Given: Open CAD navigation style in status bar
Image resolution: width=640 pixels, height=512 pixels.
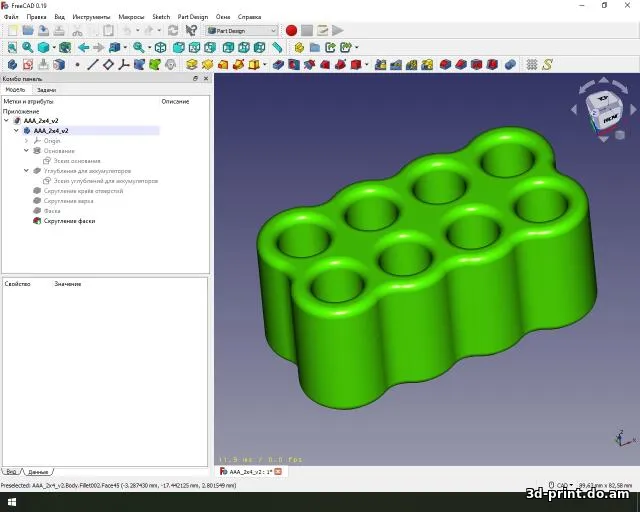Looking at the screenshot, I should pos(561,485).
